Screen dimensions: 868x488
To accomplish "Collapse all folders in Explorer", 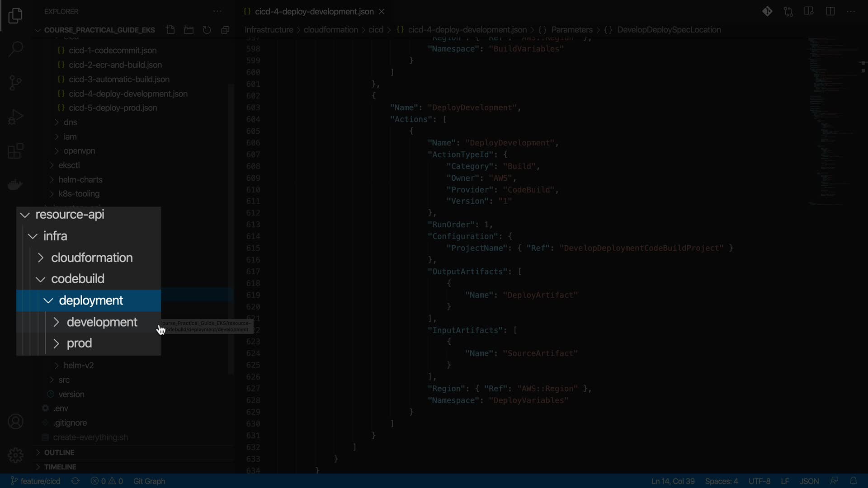I will coord(225,30).
